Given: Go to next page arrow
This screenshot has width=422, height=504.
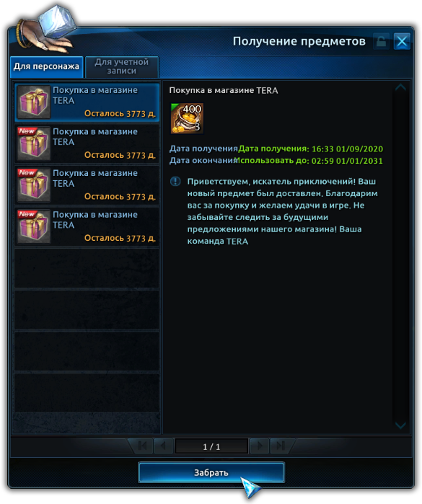Looking at the screenshot, I should pyautogui.click(x=260, y=446).
